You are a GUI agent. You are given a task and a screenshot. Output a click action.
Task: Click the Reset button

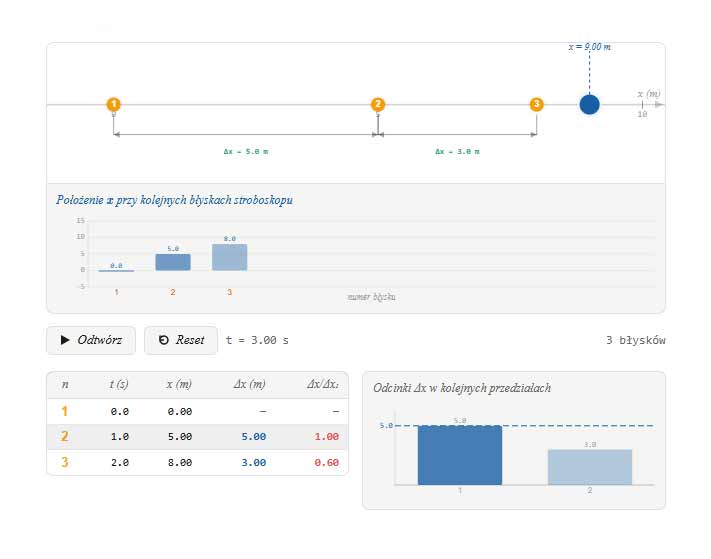(181, 340)
